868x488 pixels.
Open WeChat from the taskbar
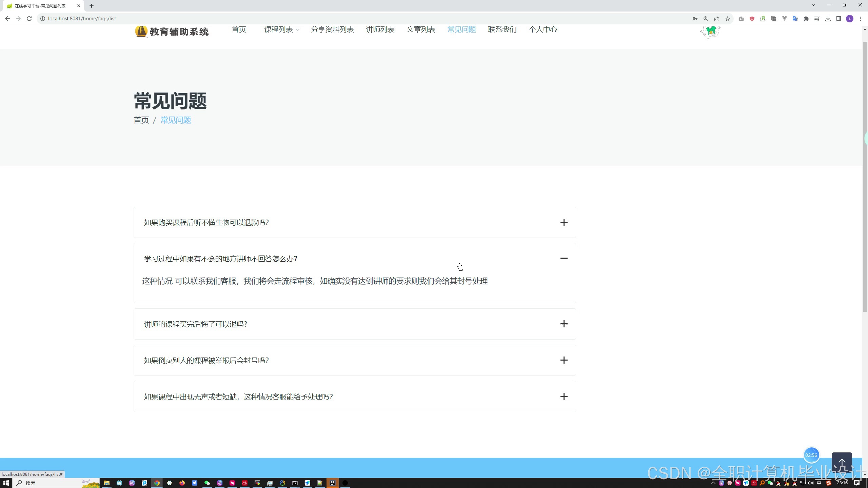point(207,483)
